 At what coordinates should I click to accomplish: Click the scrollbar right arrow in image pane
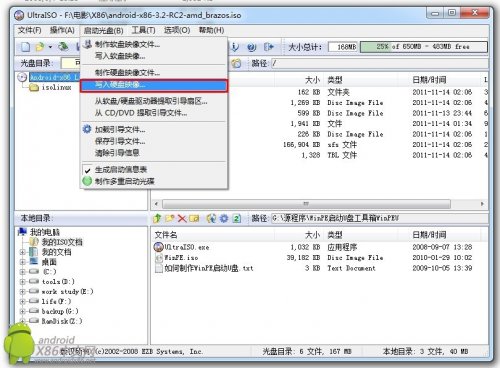[x=482, y=203]
